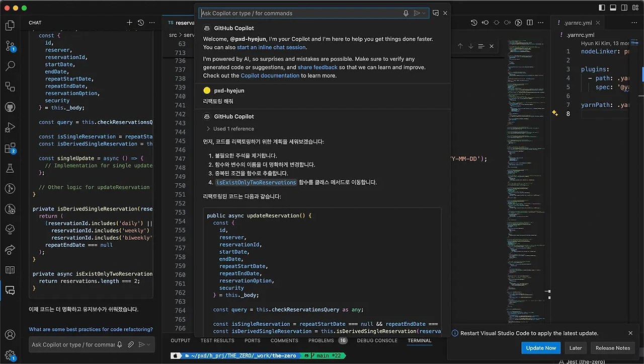Viewport: 644px width, 364px height.
Task: Switch to PROBLEMS panel tab
Action: coord(328,340)
